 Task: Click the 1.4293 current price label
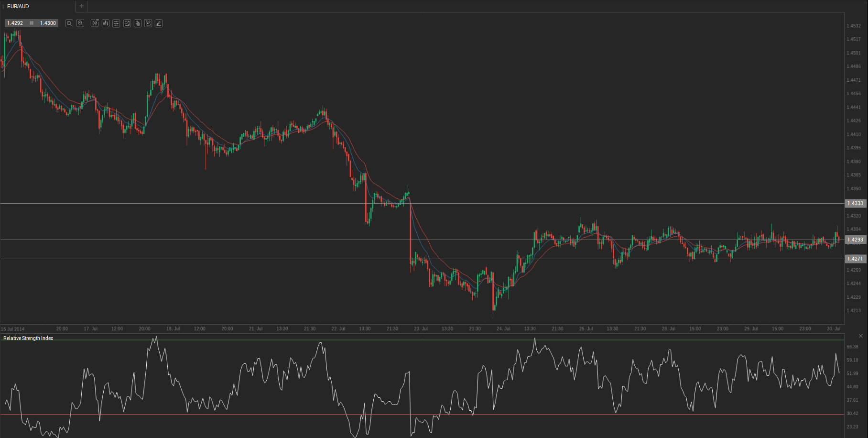pyautogui.click(x=855, y=240)
